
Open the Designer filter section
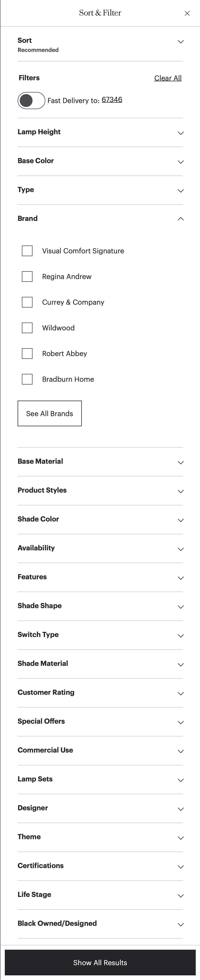pos(181,809)
